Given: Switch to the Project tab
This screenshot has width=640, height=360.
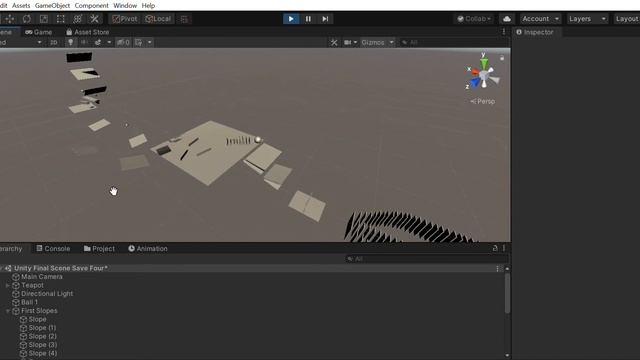Looking at the screenshot, I should [99, 249].
